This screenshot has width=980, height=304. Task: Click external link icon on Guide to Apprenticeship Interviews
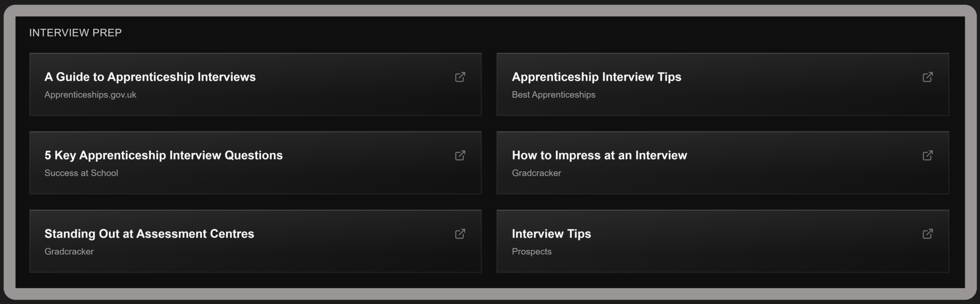(x=460, y=77)
